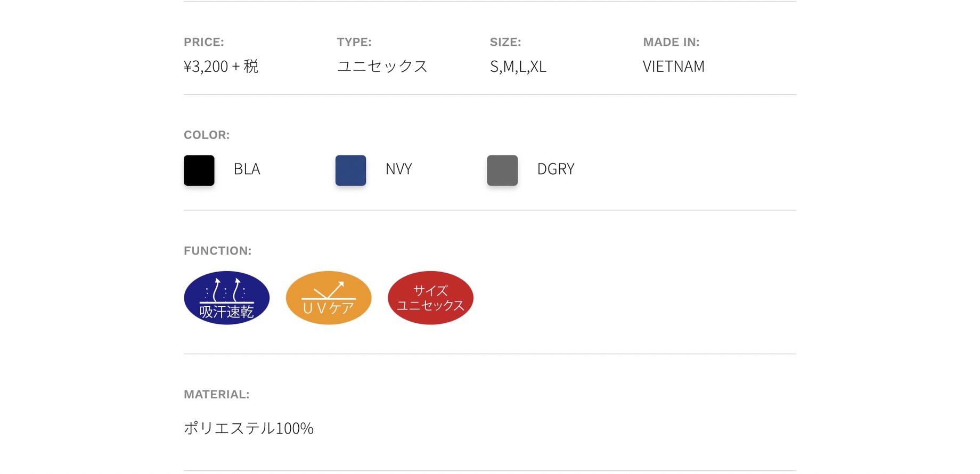Select the black BLA color swatch

point(199,170)
